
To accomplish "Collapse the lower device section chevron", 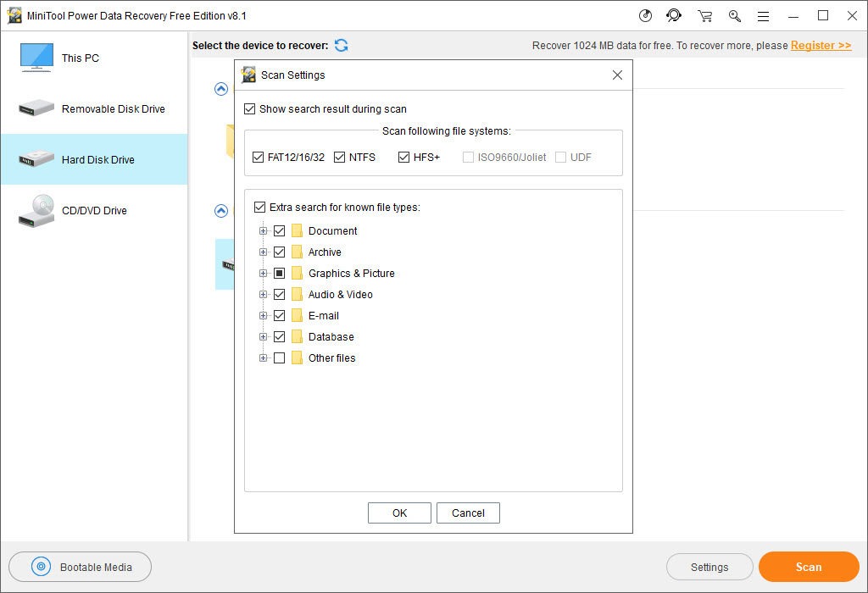I will click(221, 211).
